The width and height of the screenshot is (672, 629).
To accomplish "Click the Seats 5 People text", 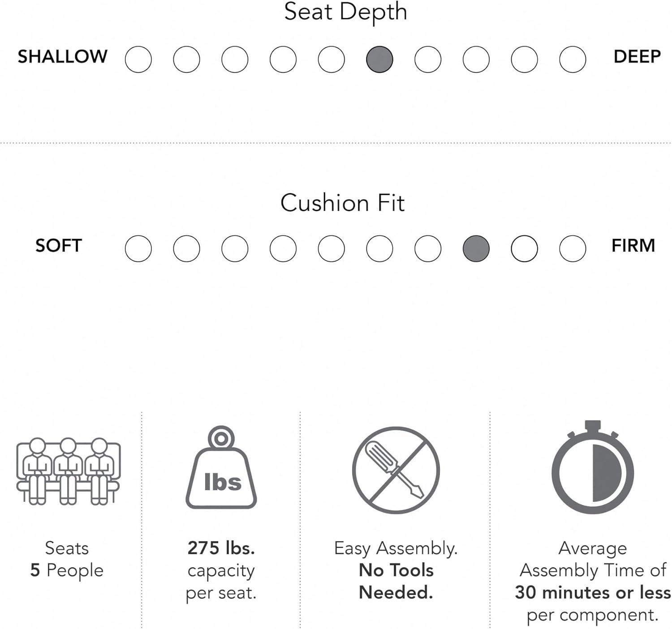I will 67,559.
